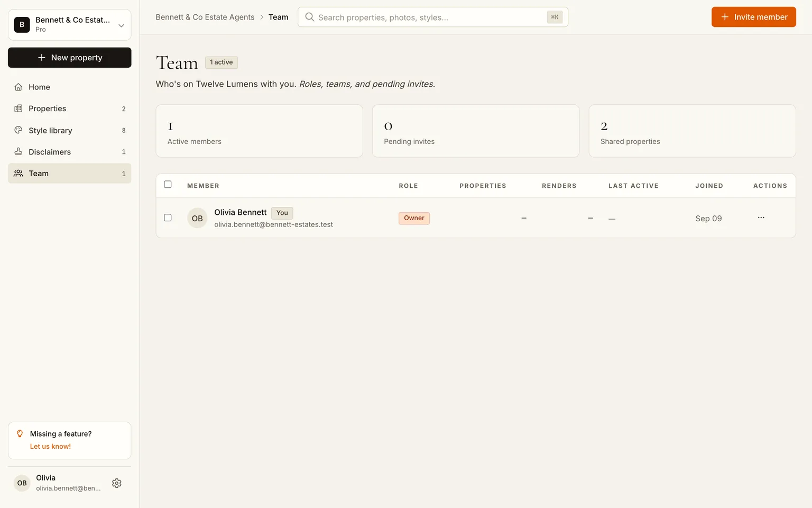Click the olivia.bennett@bennett-estates.test email
The width and height of the screenshot is (812, 508).
pyautogui.click(x=273, y=224)
